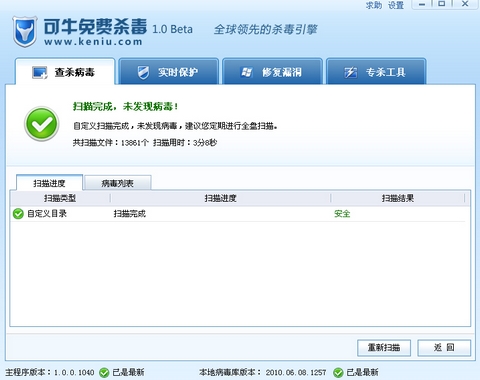The image size is (480, 380).
Task: Click green check icon beside 自定义目录
Action: tap(18, 214)
